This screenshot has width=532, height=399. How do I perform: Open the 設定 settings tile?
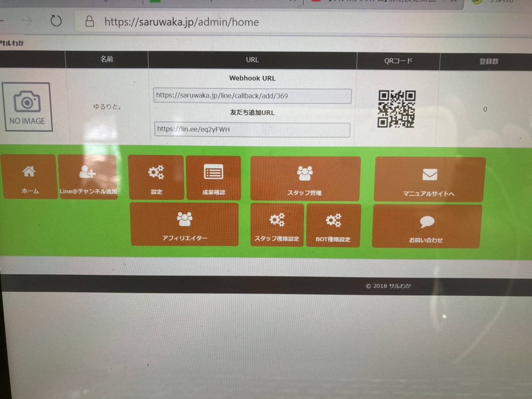(x=156, y=178)
